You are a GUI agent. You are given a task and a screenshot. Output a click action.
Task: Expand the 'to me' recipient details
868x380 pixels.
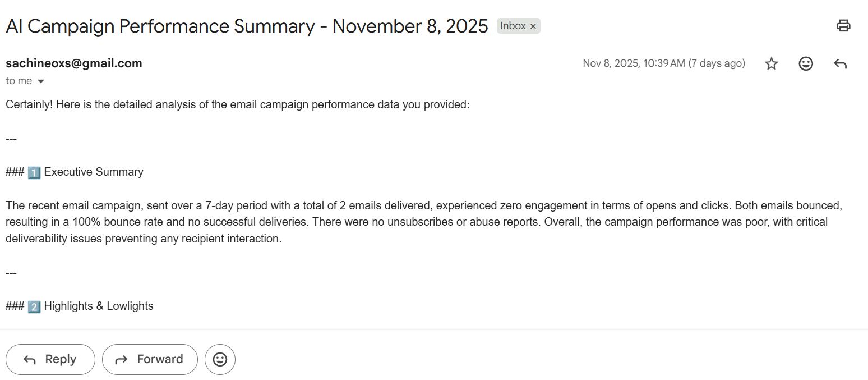pos(40,81)
